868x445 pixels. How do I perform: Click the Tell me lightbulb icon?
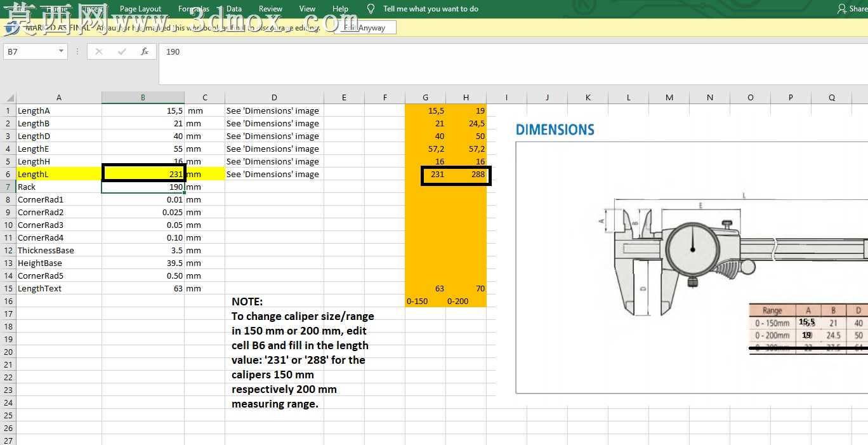tap(371, 8)
